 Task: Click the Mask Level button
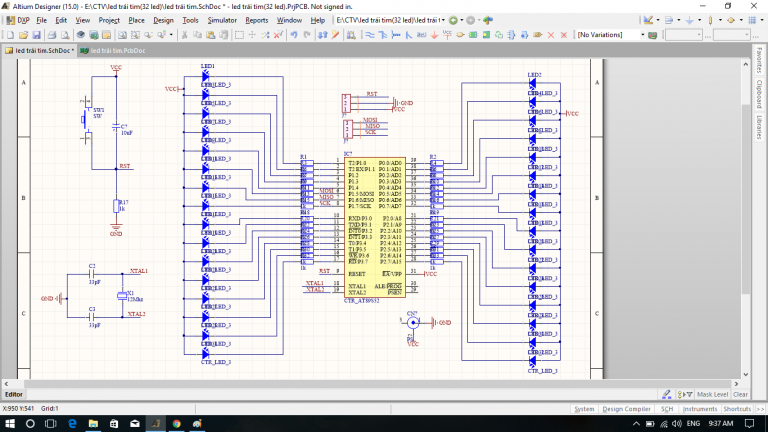711,394
